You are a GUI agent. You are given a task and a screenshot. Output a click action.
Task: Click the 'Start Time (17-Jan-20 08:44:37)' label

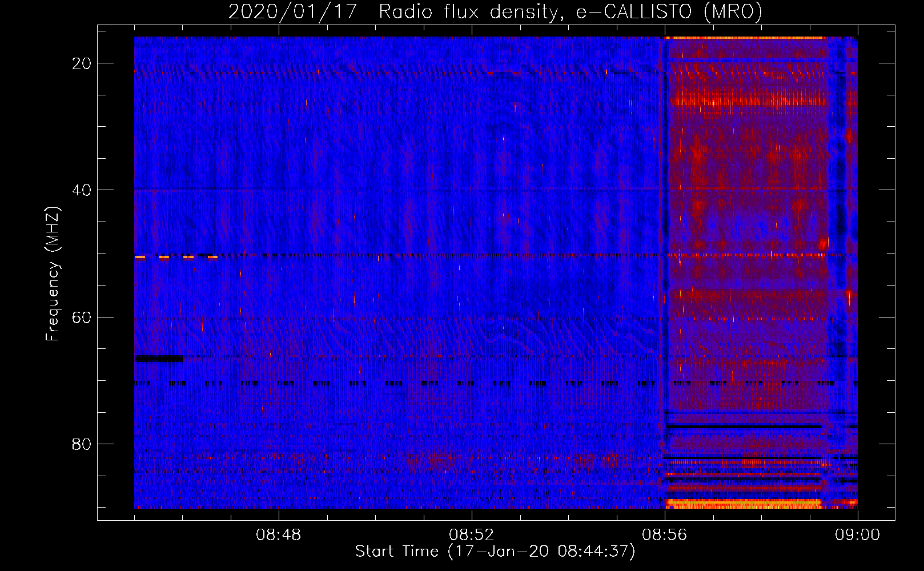(495, 552)
